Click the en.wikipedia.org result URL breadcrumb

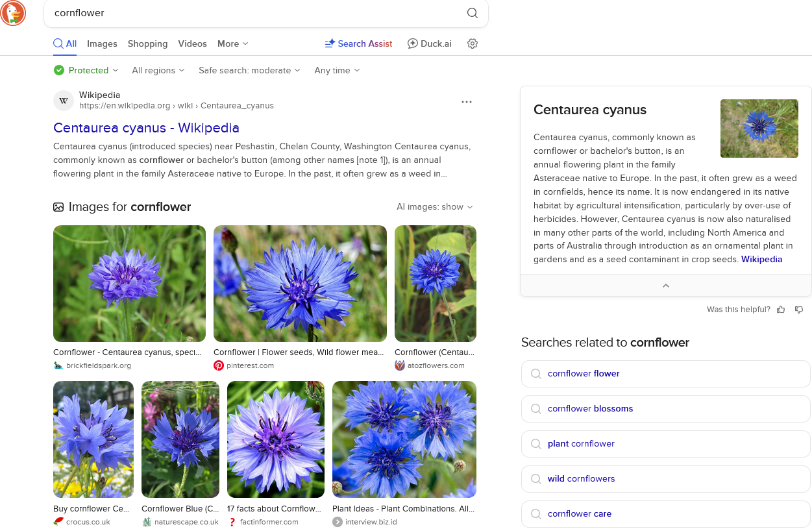click(x=177, y=106)
